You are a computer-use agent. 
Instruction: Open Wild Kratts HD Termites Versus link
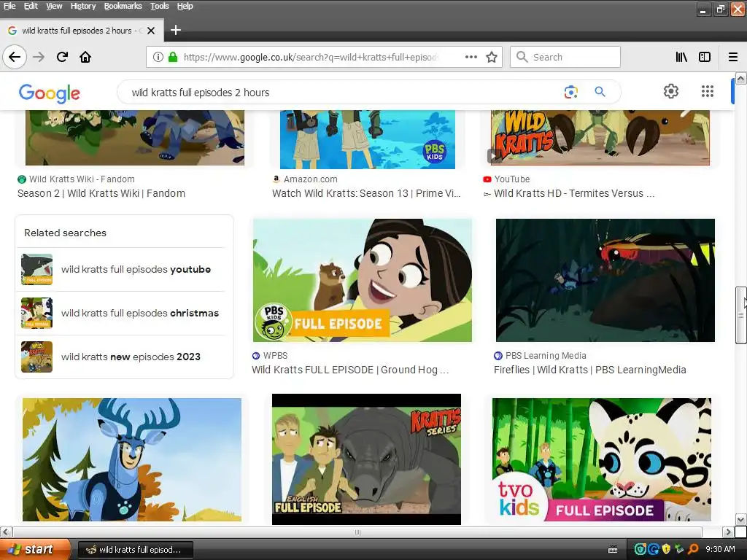pos(574,193)
